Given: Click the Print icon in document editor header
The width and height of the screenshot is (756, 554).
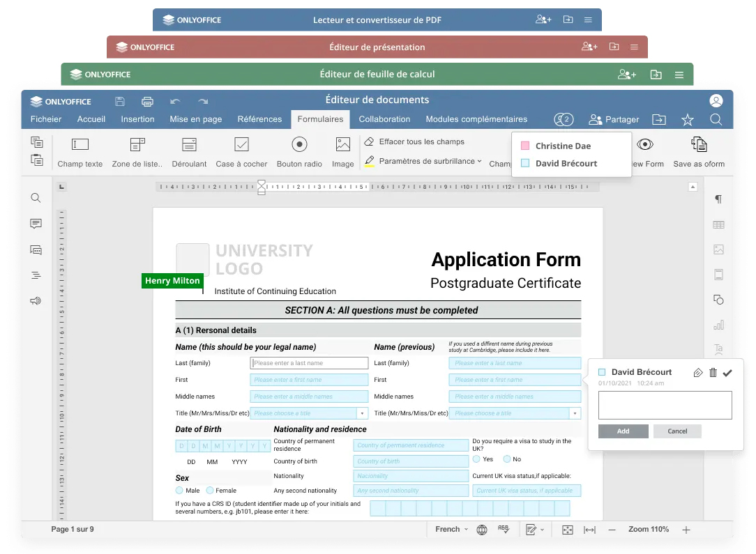Looking at the screenshot, I should [x=147, y=101].
